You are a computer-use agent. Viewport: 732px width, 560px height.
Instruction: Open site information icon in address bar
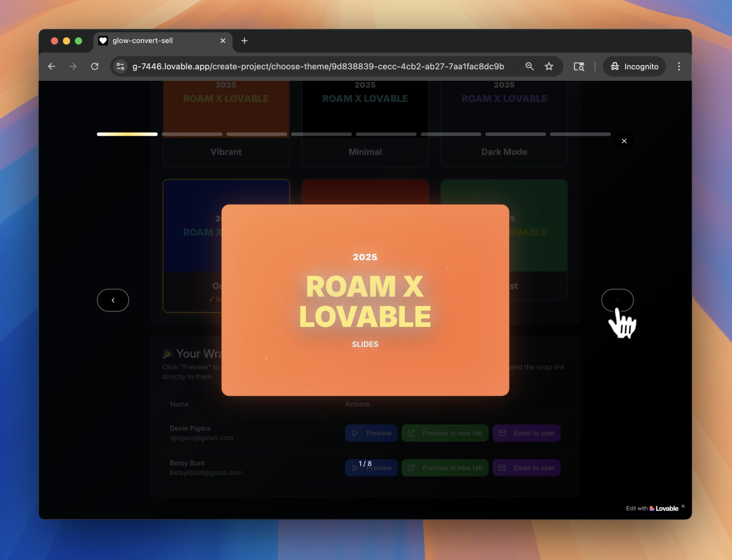point(120,66)
